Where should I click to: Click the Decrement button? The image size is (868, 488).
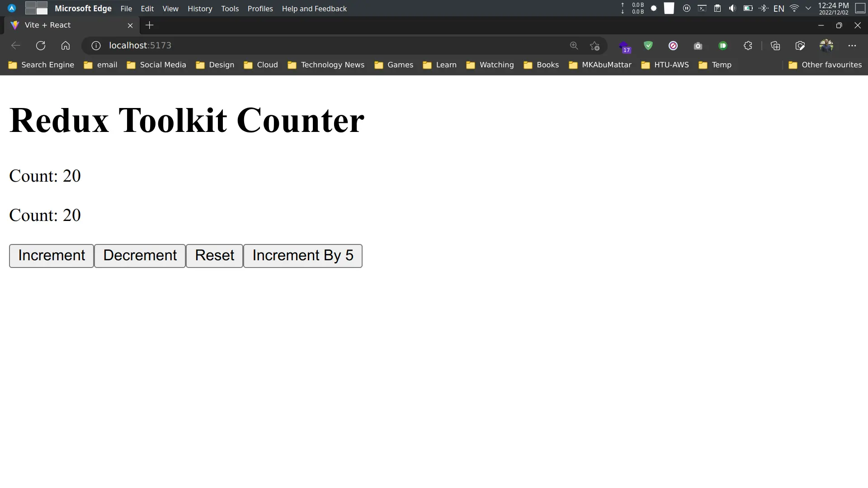click(x=140, y=255)
